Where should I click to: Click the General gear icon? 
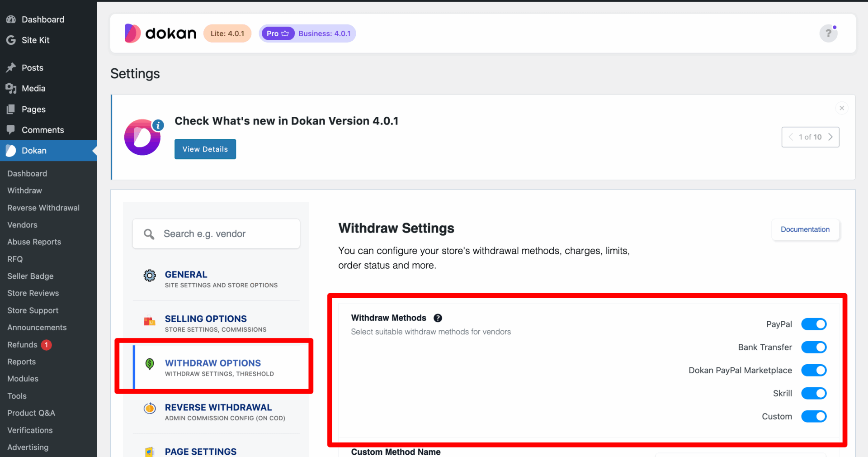tap(150, 276)
